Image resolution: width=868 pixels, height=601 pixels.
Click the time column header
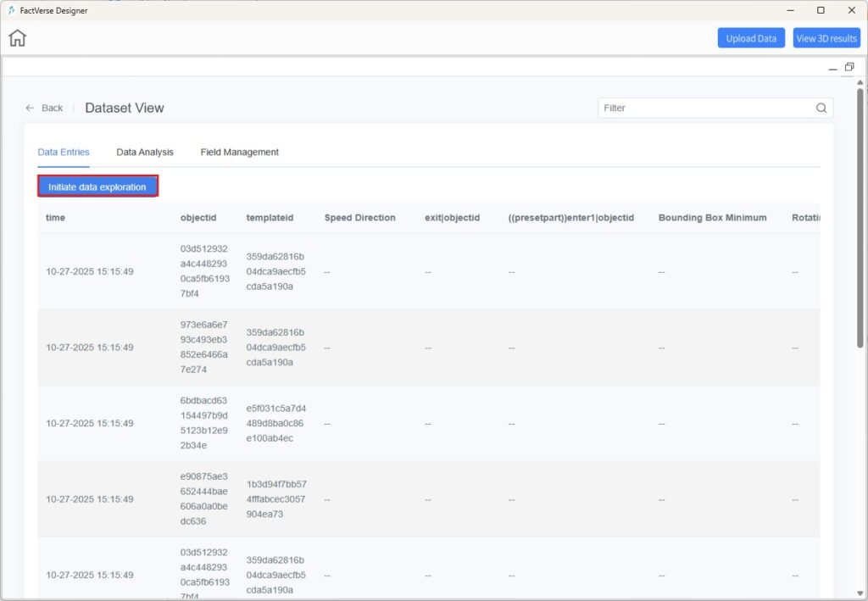click(56, 218)
